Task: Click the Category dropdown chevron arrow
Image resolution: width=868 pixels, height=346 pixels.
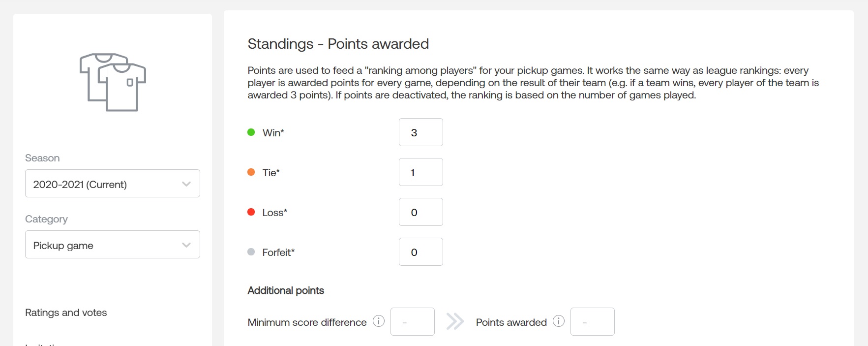Action: click(x=186, y=245)
